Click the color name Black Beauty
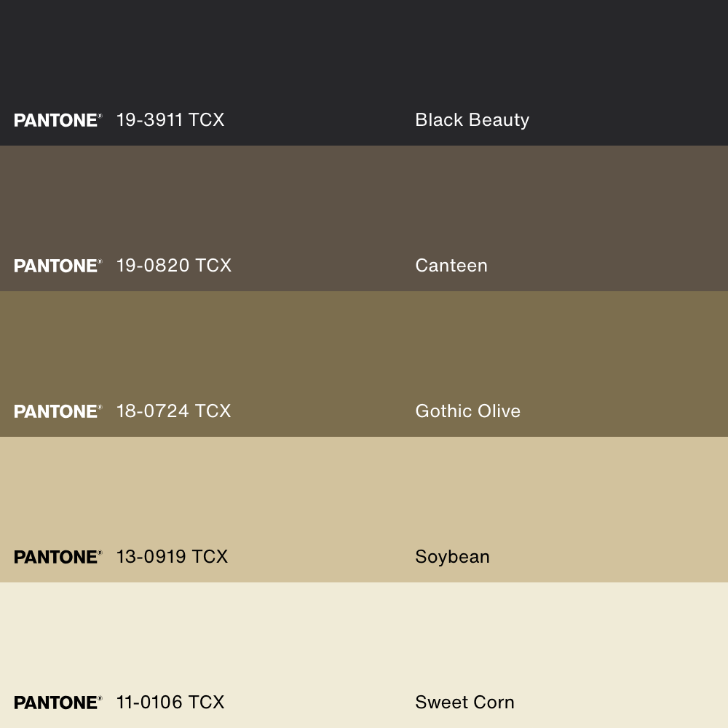This screenshot has width=728, height=728. (472, 120)
